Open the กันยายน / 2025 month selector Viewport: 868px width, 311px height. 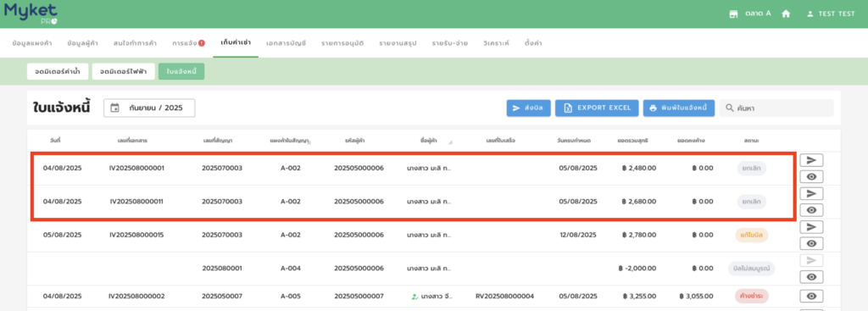tap(149, 108)
